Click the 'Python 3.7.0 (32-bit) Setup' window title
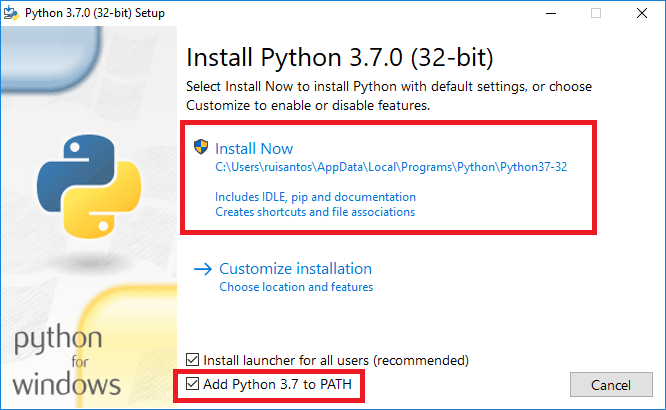666x410 pixels. click(x=94, y=13)
